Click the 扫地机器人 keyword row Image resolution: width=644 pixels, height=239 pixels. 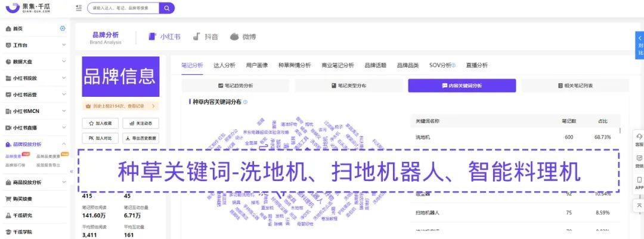tap(515, 213)
